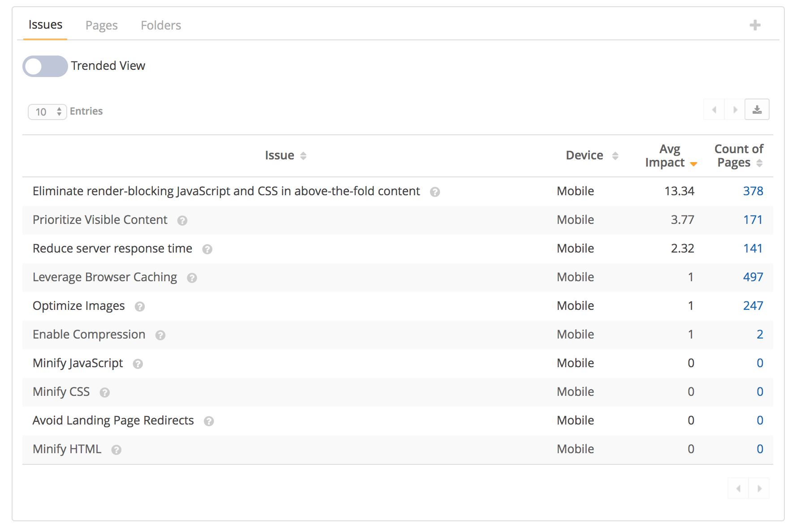Open the entries per page dropdown
Screen dimensions: 792x532
47,112
